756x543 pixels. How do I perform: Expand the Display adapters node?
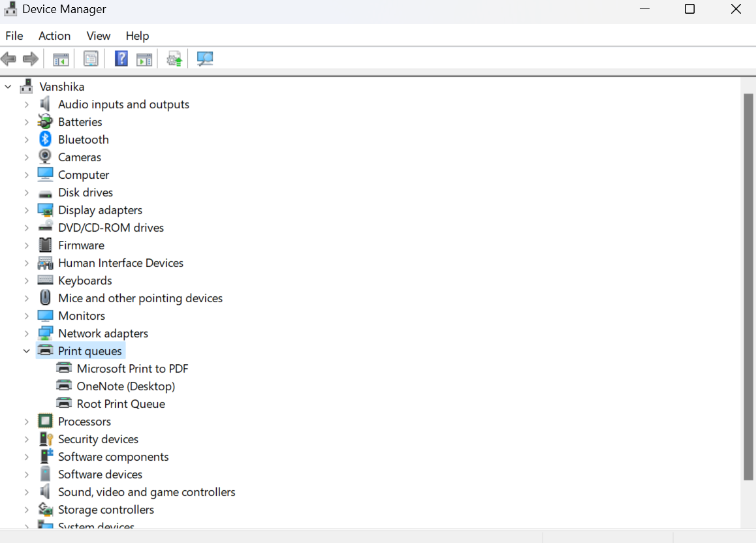[x=27, y=210]
